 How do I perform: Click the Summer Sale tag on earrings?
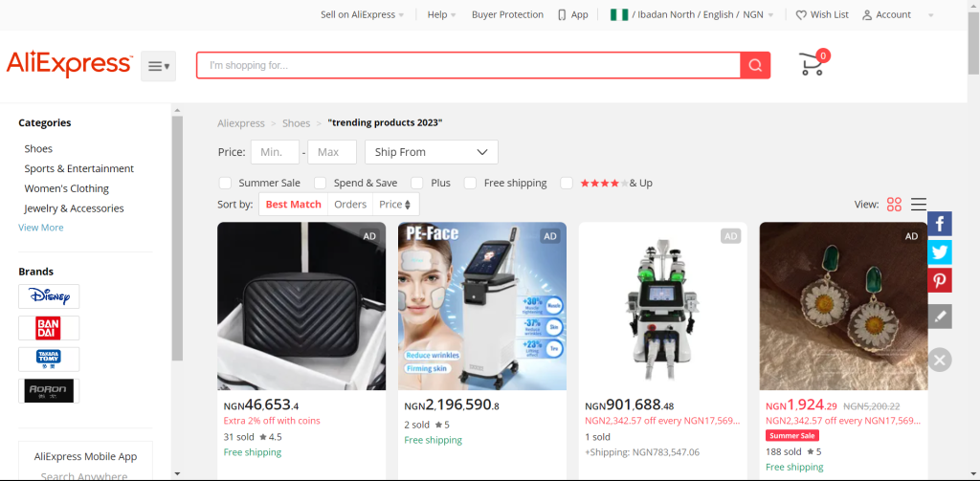click(791, 436)
